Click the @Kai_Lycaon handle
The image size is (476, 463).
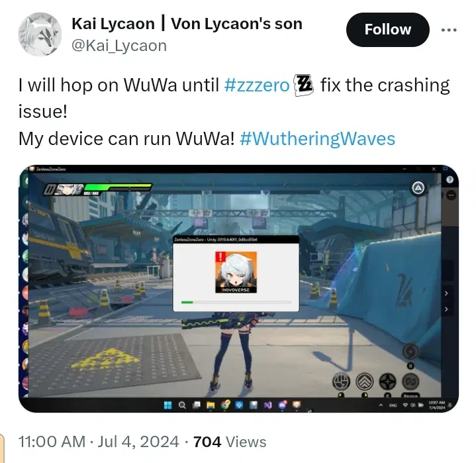119,46
